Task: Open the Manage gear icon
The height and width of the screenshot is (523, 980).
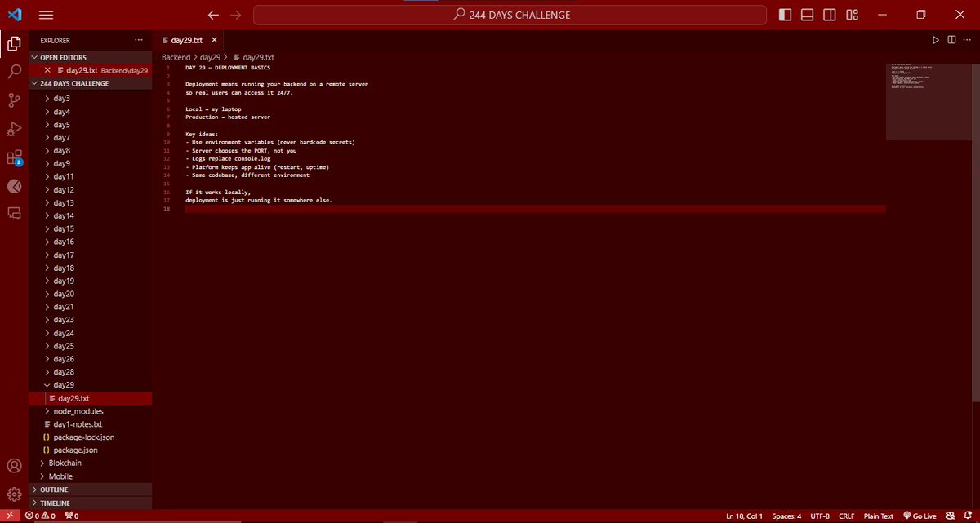Action: pyautogui.click(x=14, y=494)
